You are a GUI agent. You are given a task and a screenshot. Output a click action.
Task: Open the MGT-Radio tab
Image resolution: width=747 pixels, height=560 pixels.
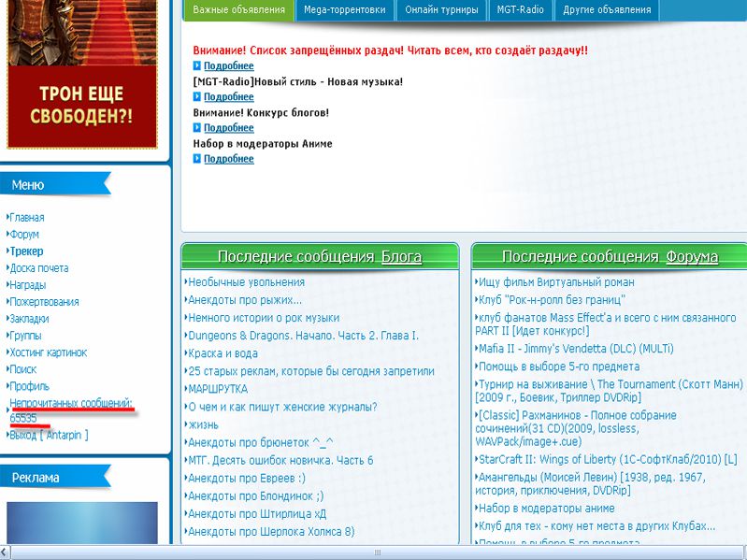click(x=521, y=10)
